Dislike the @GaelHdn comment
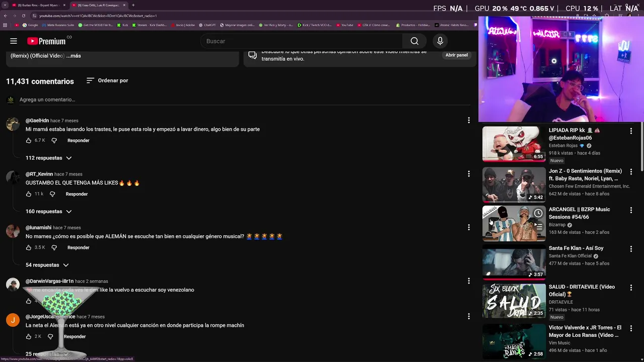 (54, 141)
